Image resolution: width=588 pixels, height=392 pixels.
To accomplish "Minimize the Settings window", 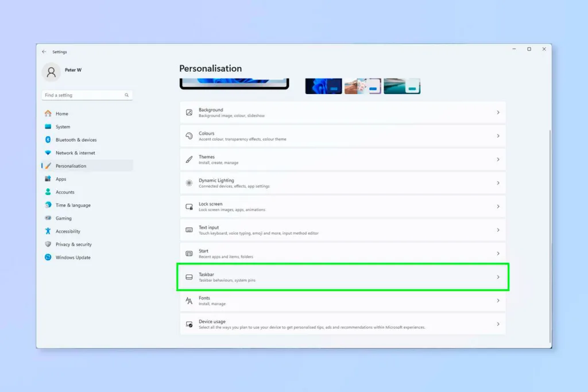I will pos(514,49).
